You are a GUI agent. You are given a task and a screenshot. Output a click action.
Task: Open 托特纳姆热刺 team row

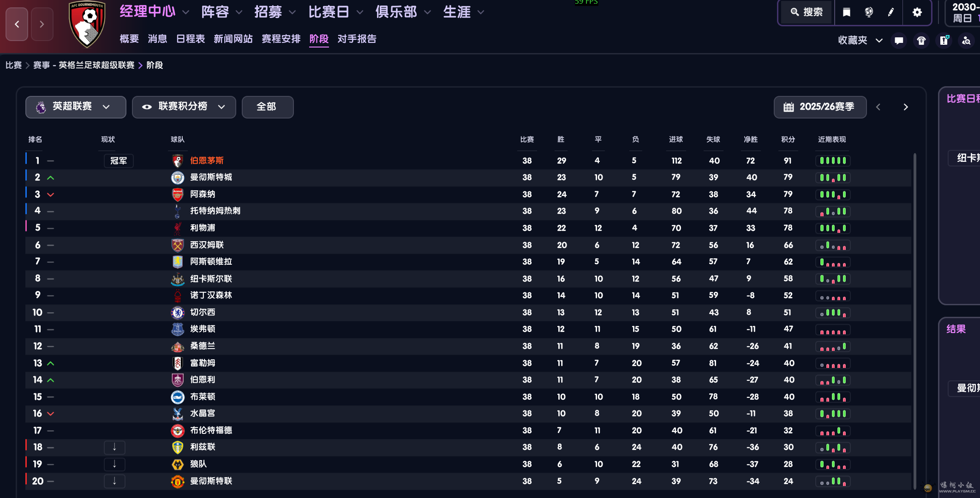click(468, 211)
